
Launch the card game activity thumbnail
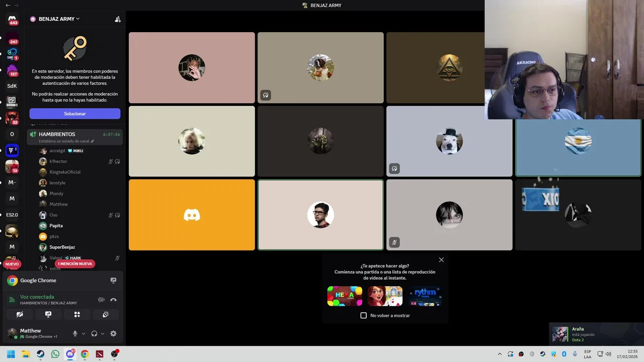point(385,296)
